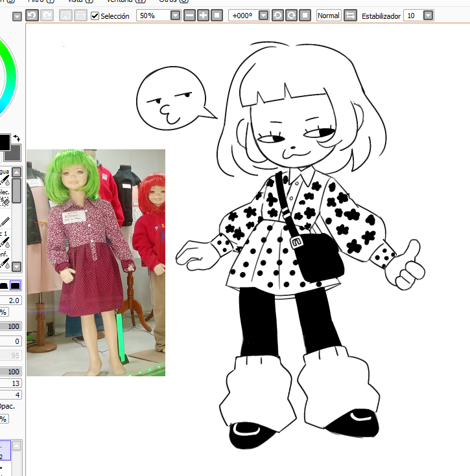Select the flat hard brush edge shape
470x476 pixels.
tap(15, 286)
